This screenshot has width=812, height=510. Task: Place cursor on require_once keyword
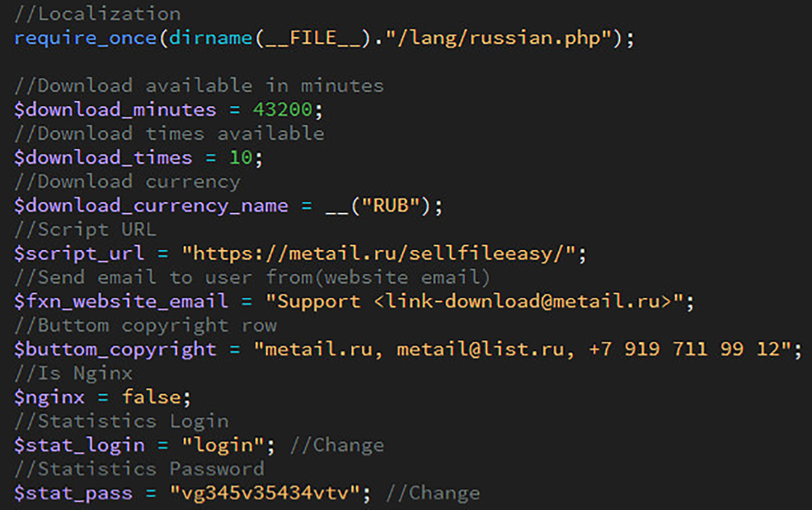point(86,38)
